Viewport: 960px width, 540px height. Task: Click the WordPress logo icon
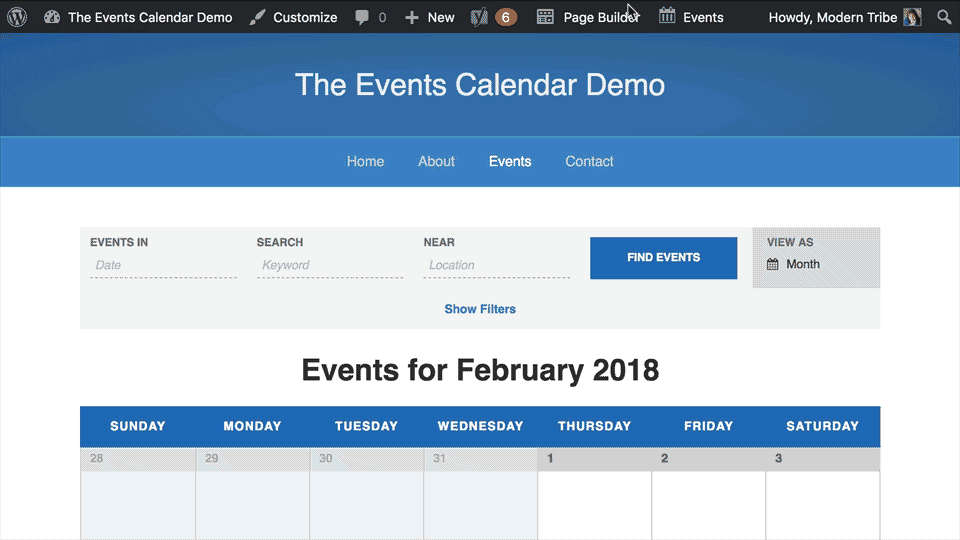17,17
